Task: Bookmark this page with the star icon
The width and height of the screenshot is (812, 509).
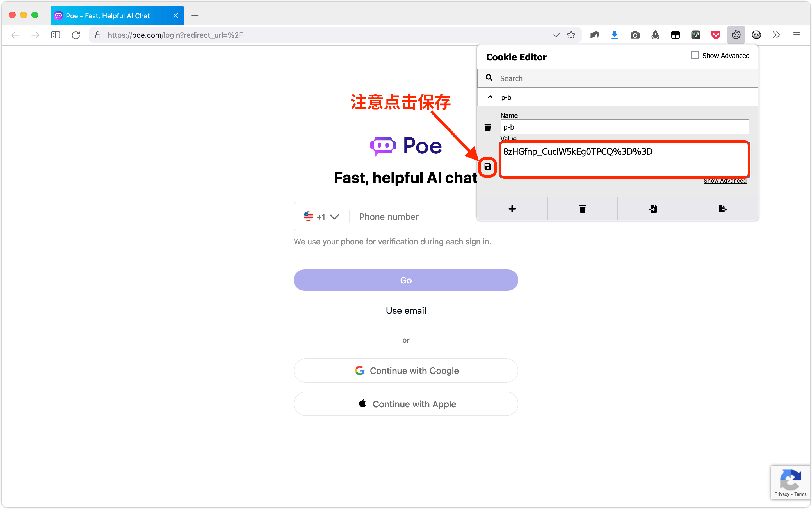Action: coord(571,35)
